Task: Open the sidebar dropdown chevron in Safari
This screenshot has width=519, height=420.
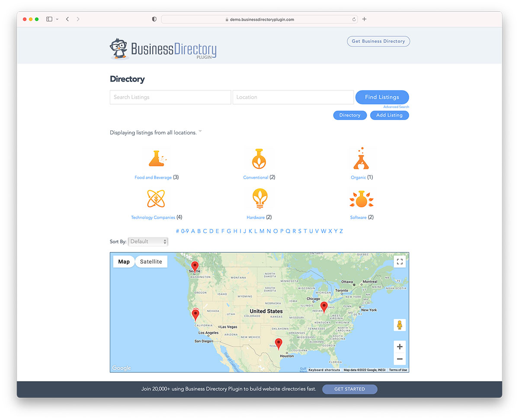Action: click(x=57, y=19)
